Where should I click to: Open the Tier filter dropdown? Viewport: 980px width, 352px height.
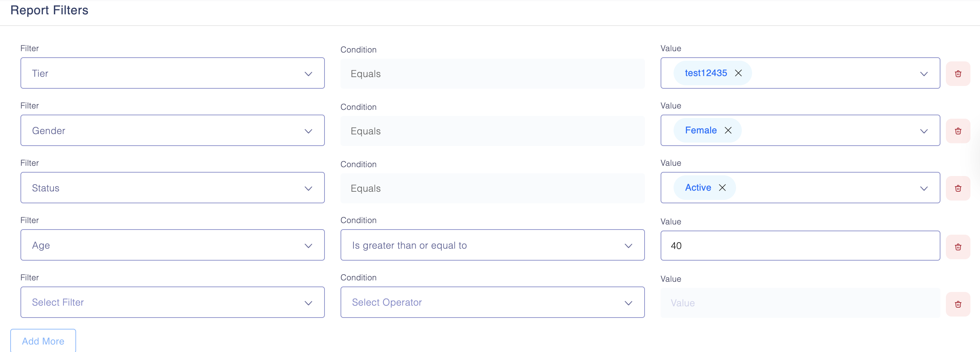pyautogui.click(x=172, y=73)
